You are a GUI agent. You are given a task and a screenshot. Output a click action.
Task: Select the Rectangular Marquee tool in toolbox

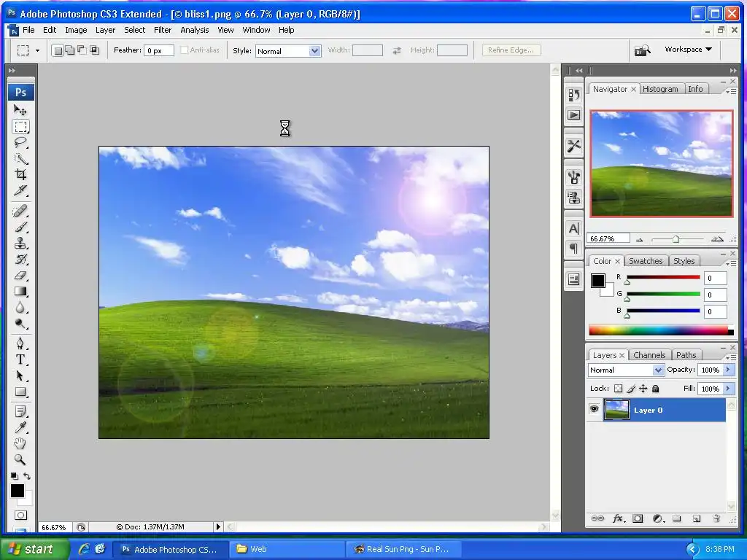pyautogui.click(x=20, y=127)
